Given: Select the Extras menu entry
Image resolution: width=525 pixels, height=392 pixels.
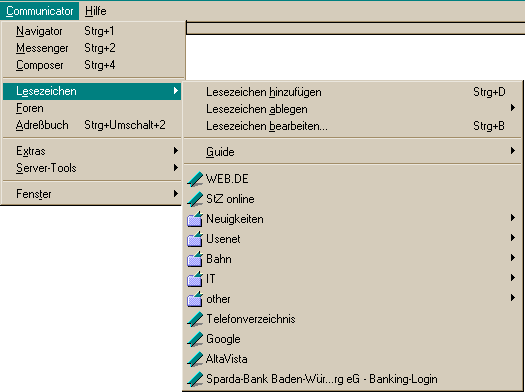Looking at the screenshot, I should 92,151.
